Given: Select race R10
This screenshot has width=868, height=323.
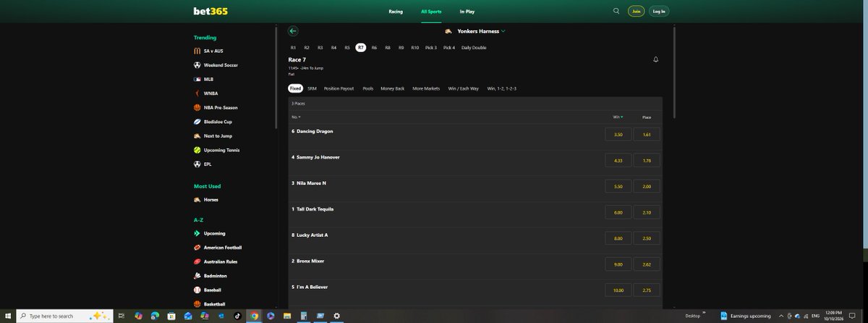Looking at the screenshot, I should click(x=414, y=48).
